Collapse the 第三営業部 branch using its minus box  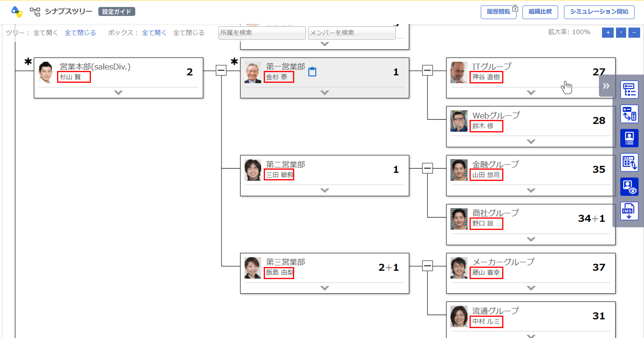point(427,266)
